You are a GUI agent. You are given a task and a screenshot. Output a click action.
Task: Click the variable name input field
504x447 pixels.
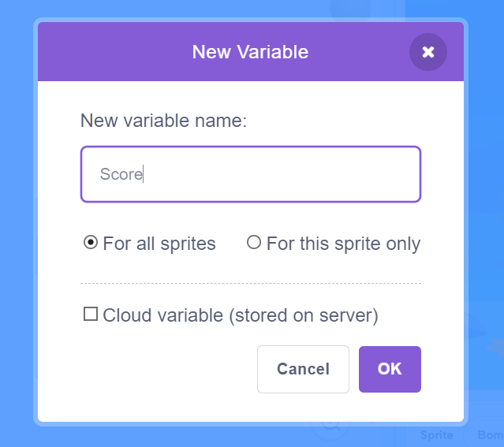(250, 174)
